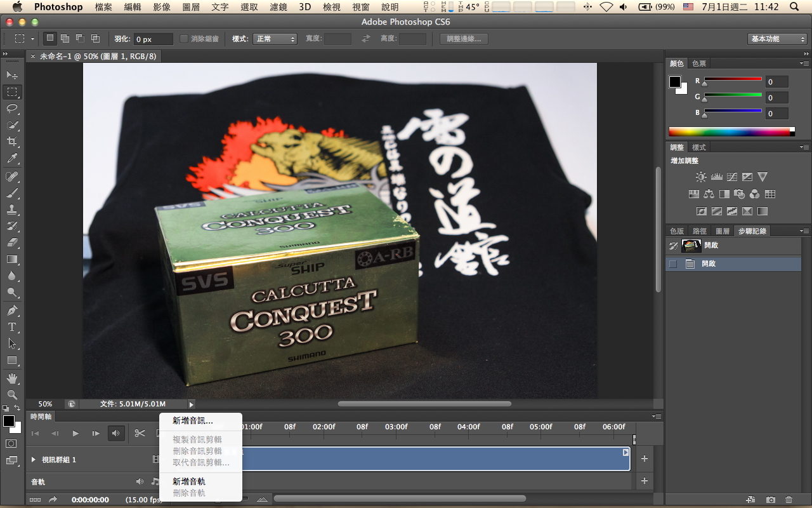The image size is (812, 508).
Task: Select the Blur tool
Action: click(x=12, y=276)
